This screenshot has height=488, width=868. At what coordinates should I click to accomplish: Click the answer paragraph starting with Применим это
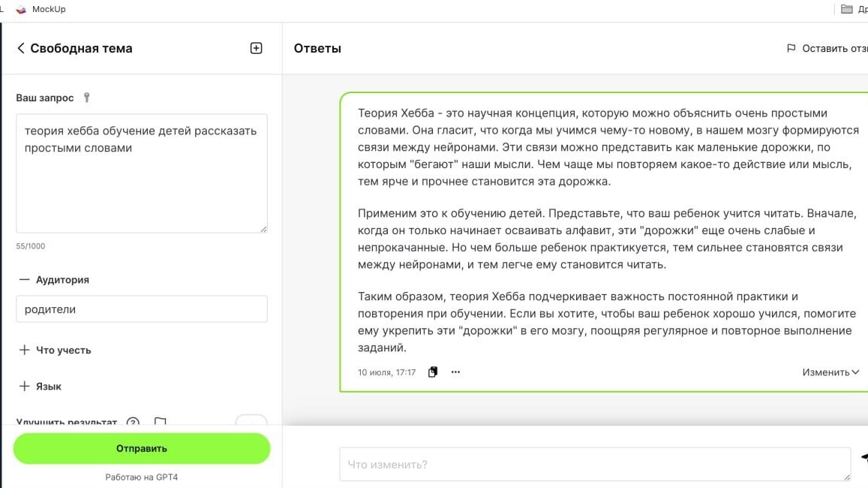[x=607, y=239]
